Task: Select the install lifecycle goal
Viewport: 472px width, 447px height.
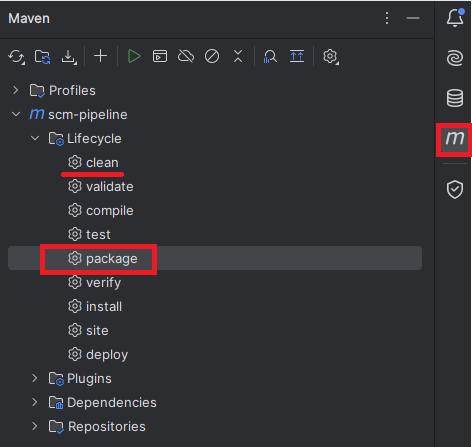Action: 104,307
